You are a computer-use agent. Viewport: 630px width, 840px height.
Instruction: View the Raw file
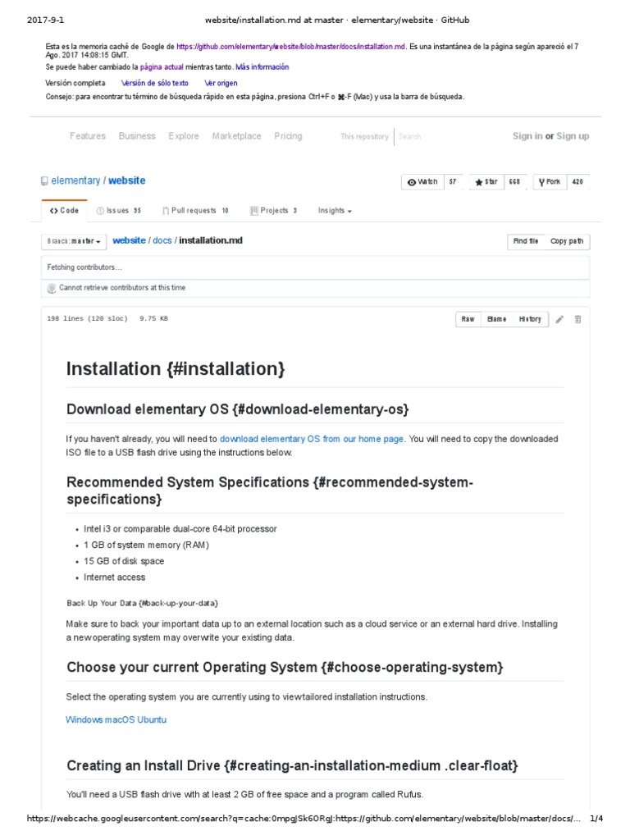tap(468, 319)
